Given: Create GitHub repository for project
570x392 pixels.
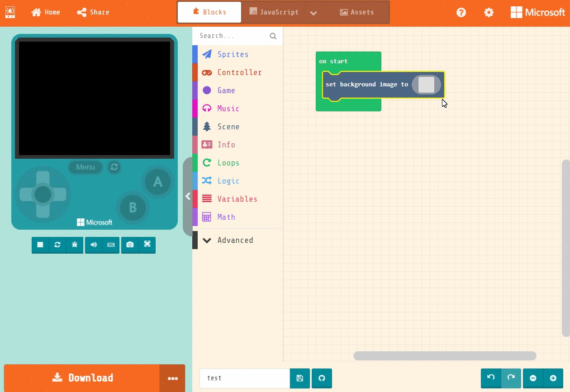Looking at the screenshot, I should click(x=322, y=378).
